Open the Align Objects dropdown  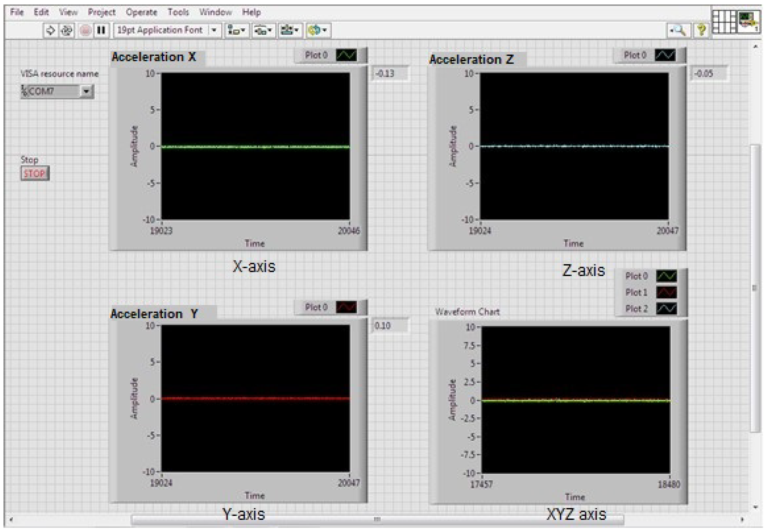coord(236,31)
